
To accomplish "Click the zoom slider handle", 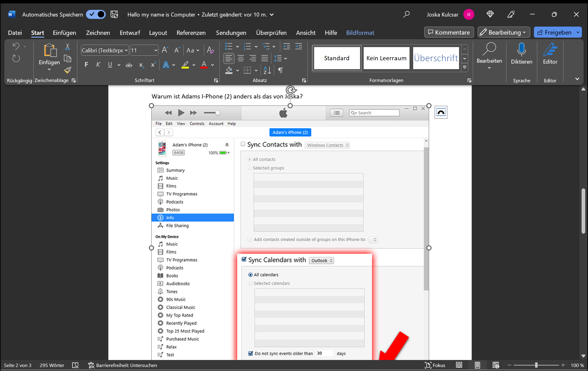I will [x=536, y=365].
